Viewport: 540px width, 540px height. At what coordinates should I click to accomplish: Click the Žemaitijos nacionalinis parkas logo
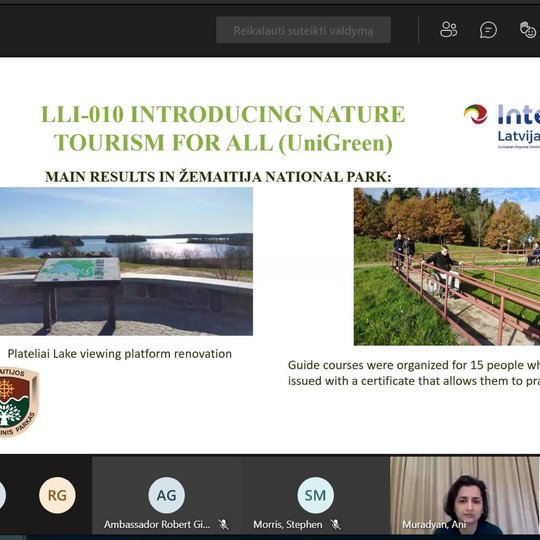click(x=19, y=402)
